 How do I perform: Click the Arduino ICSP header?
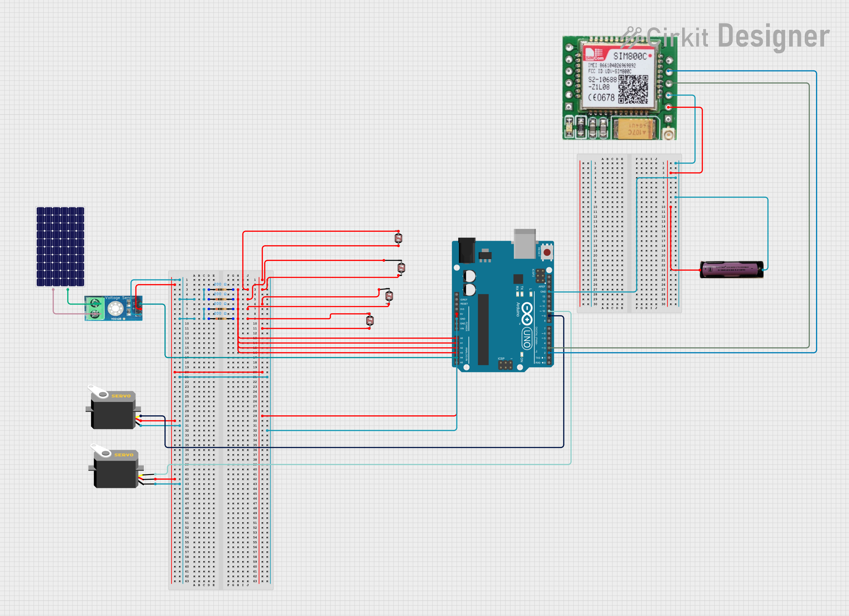pos(505,365)
